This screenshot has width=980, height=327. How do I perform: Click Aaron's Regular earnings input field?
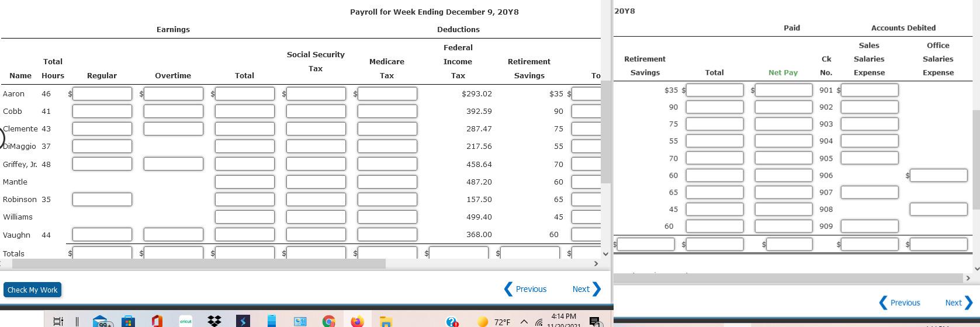tap(102, 93)
